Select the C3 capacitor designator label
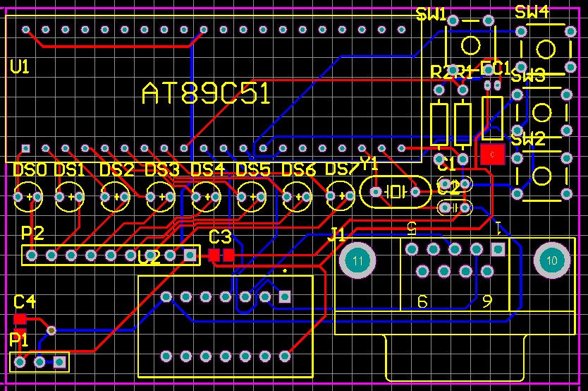Screen dimensions: 588x391 point(220,236)
